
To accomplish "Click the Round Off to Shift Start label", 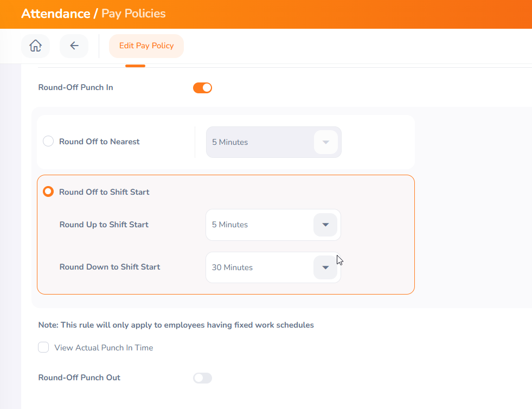I will pyautogui.click(x=104, y=192).
